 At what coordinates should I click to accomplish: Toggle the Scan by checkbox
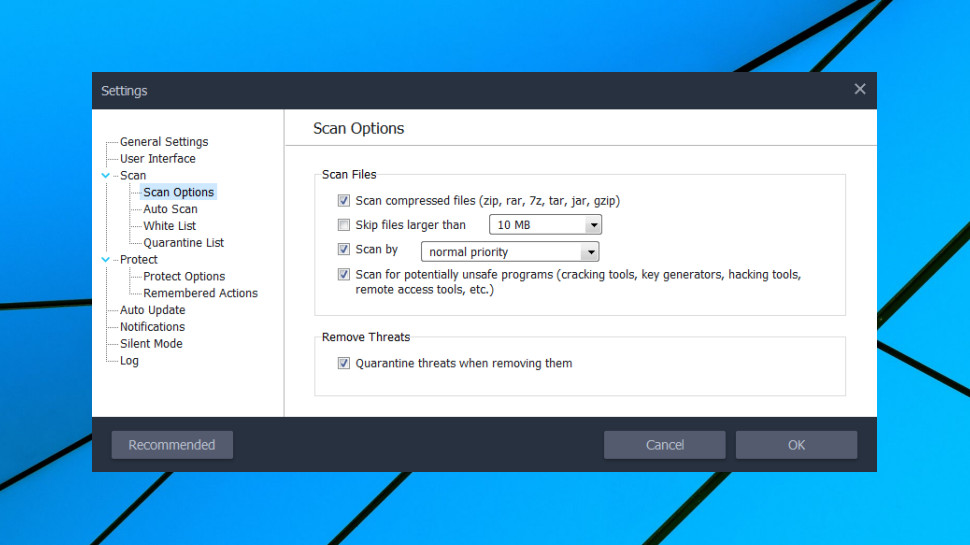tap(343, 249)
